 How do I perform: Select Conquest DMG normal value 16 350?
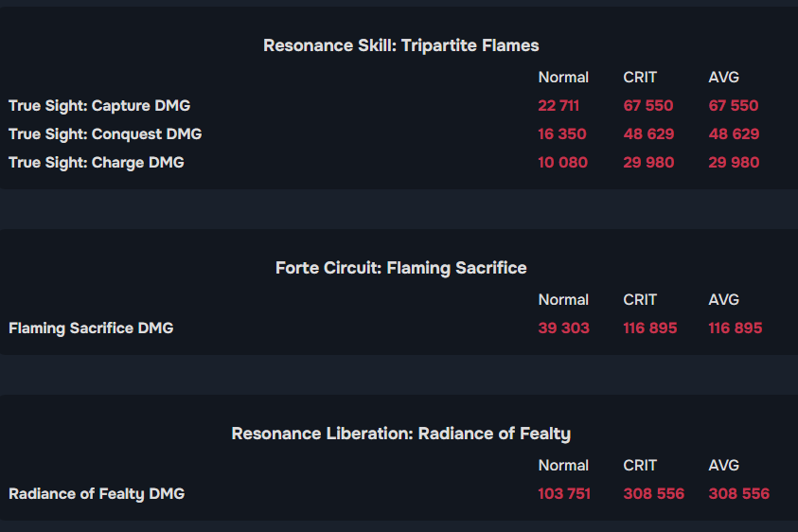coord(562,134)
